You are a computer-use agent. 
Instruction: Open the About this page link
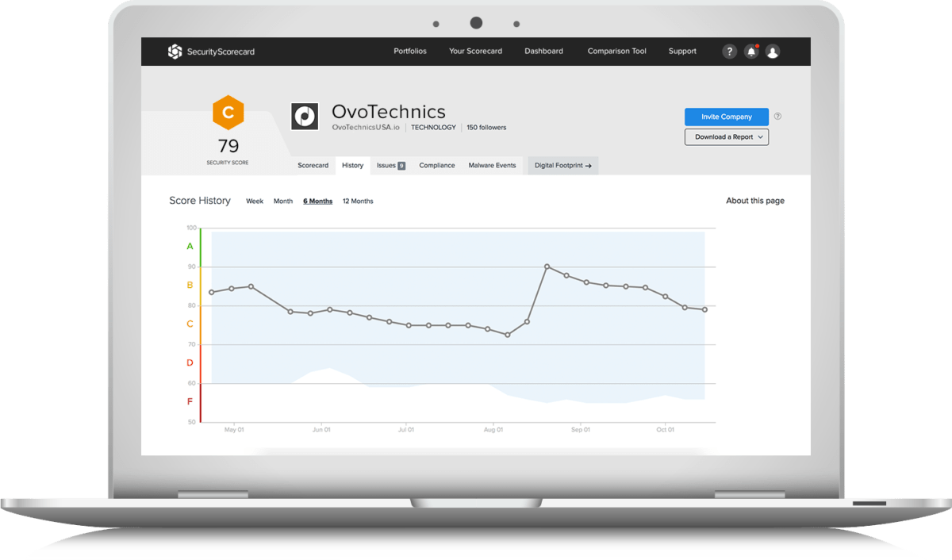click(x=755, y=201)
